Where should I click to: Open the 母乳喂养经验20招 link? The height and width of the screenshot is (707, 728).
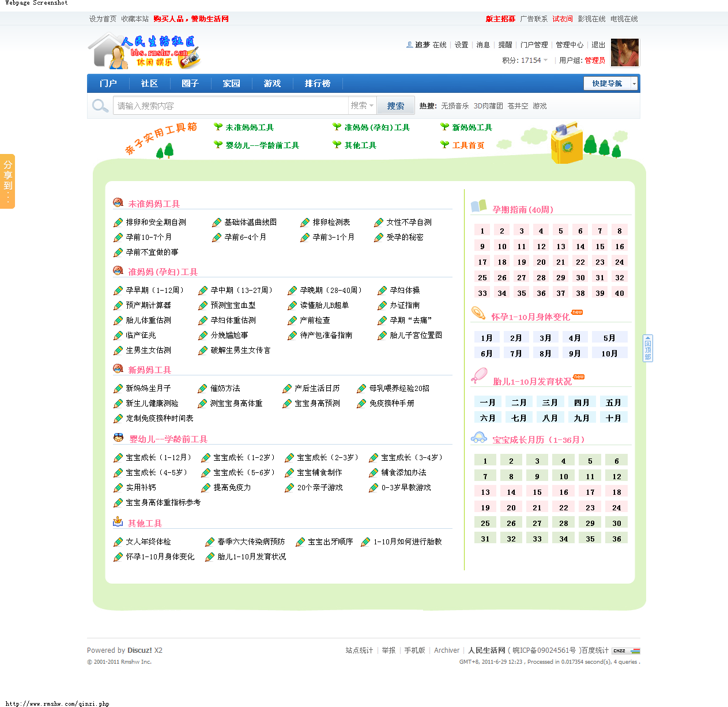click(x=399, y=388)
